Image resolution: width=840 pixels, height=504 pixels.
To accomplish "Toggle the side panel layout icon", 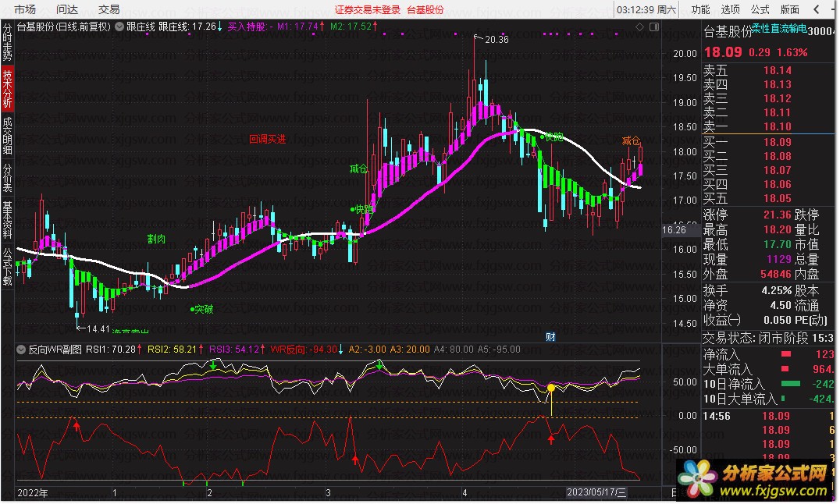I will tap(654, 27).
